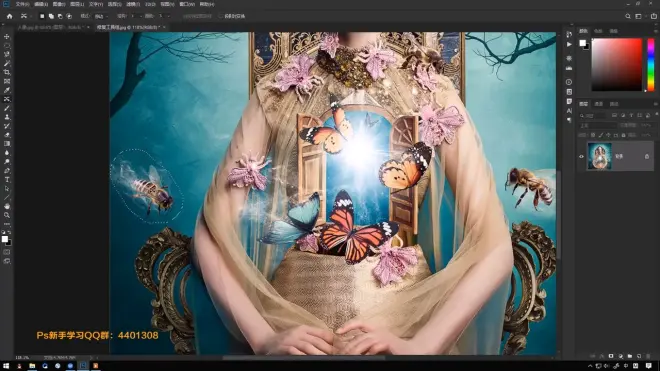The image size is (660, 371).
Task: Reset default foreground and background colors
Action: point(4,232)
